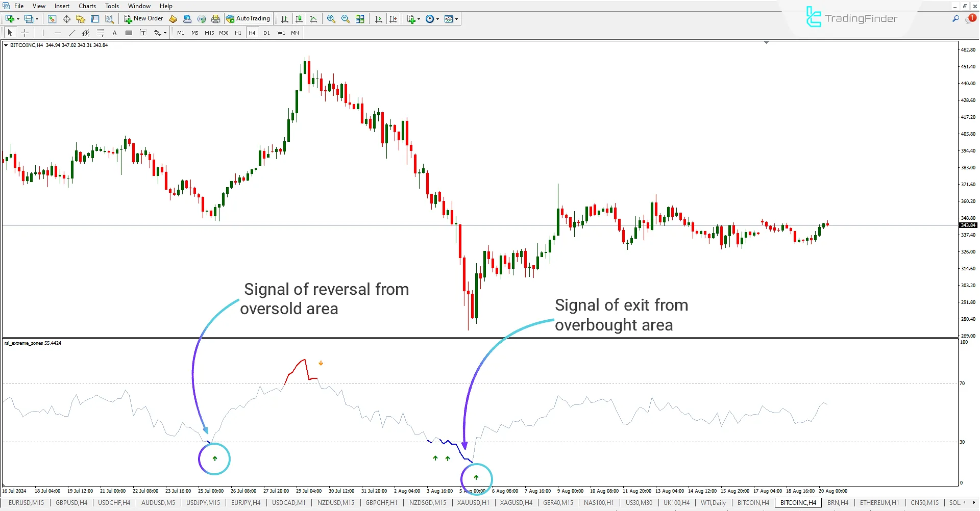Image resolution: width=980 pixels, height=511 pixels.
Task: Switch timeframe to D1
Action: point(266,33)
